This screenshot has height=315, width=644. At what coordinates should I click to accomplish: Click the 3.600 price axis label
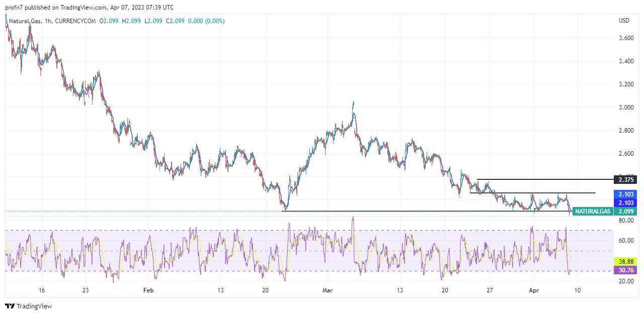pos(626,38)
